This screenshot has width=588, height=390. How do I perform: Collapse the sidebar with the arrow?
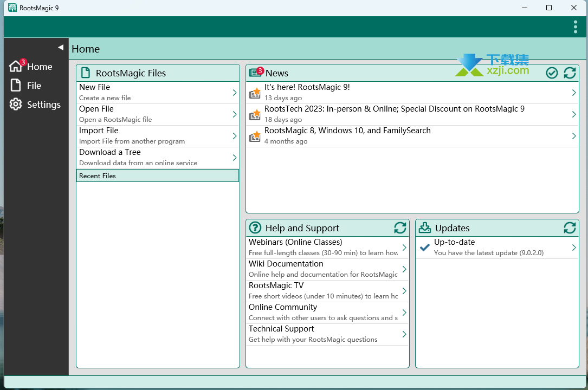tap(61, 47)
